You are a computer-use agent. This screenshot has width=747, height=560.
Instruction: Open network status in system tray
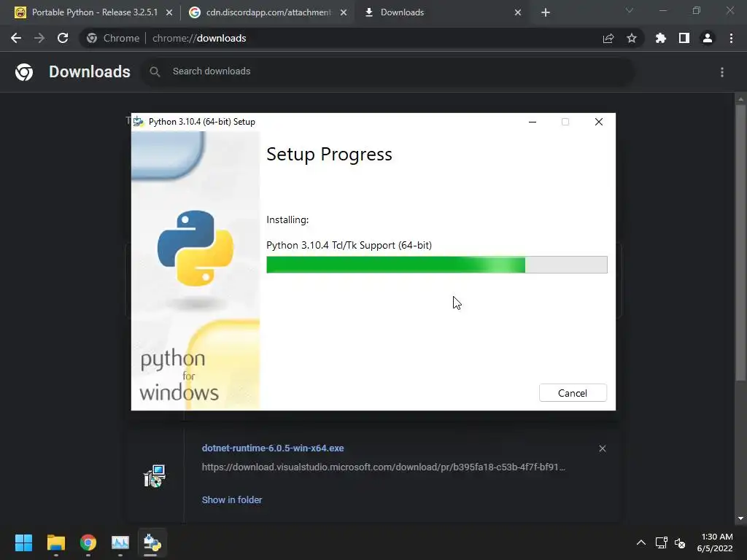(x=661, y=542)
